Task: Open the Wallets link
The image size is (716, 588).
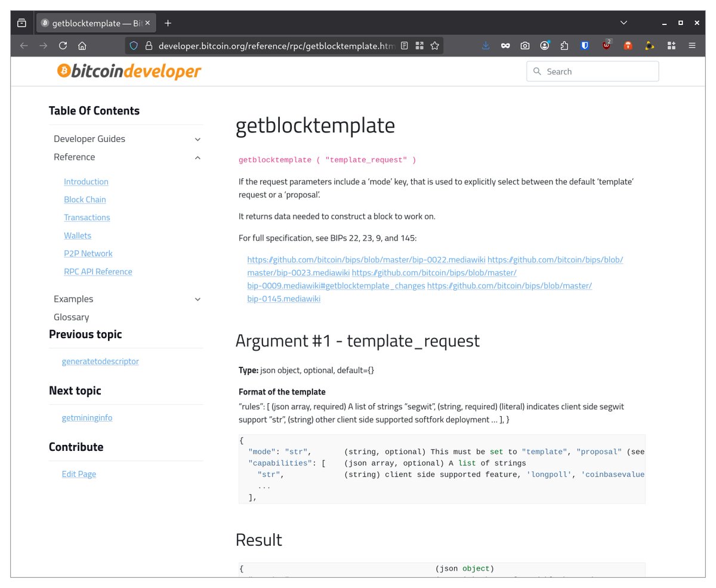Action: (x=78, y=235)
